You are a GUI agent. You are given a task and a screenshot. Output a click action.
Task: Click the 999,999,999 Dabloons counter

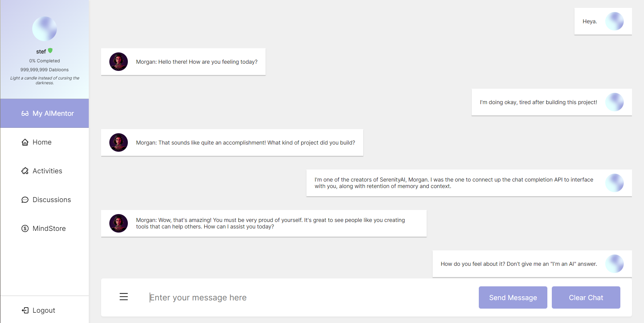click(45, 70)
